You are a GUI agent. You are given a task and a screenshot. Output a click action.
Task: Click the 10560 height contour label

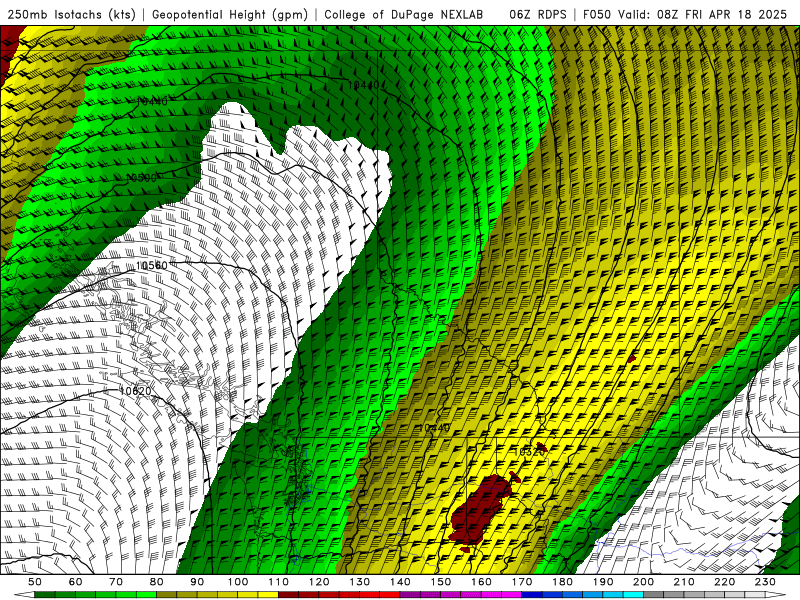pyautogui.click(x=152, y=265)
